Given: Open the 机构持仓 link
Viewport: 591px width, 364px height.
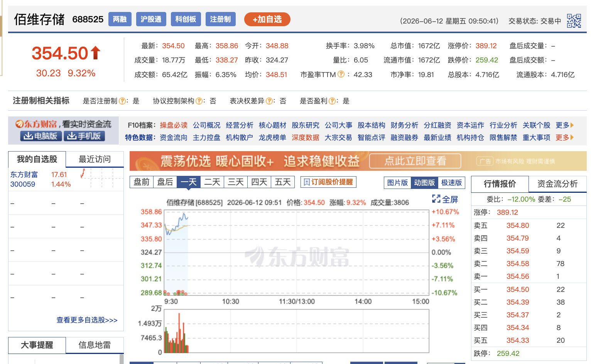Looking at the screenshot, I should pos(470,138).
